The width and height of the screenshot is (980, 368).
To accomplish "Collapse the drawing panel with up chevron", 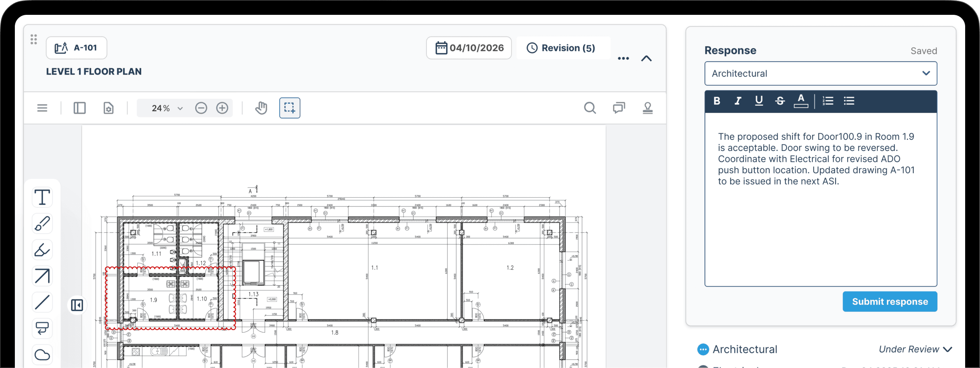I will (x=646, y=58).
